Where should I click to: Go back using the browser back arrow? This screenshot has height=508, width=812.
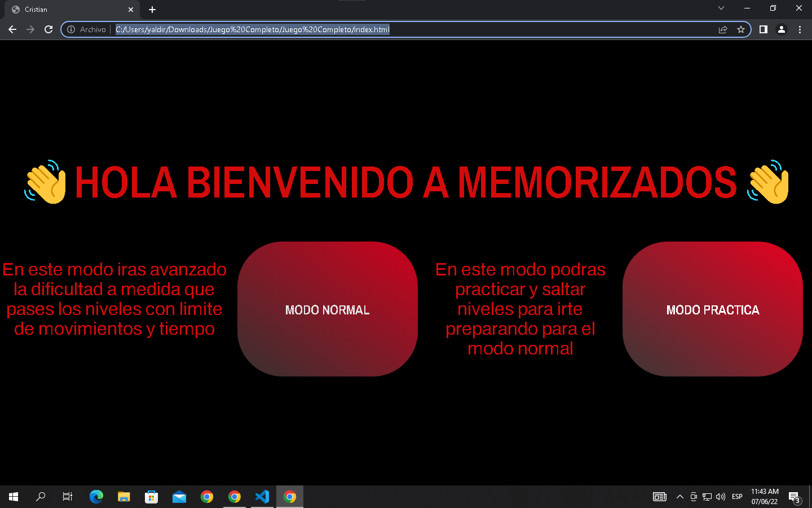pos(12,29)
